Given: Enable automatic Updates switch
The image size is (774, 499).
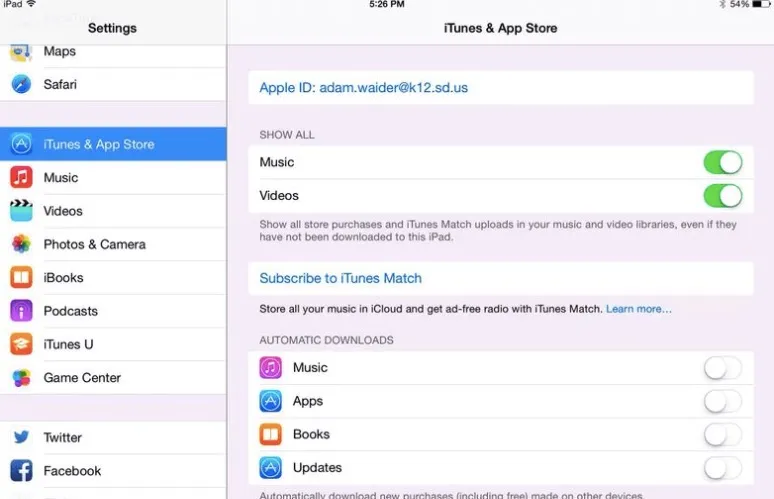Looking at the screenshot, I should [x=723, y=468].
